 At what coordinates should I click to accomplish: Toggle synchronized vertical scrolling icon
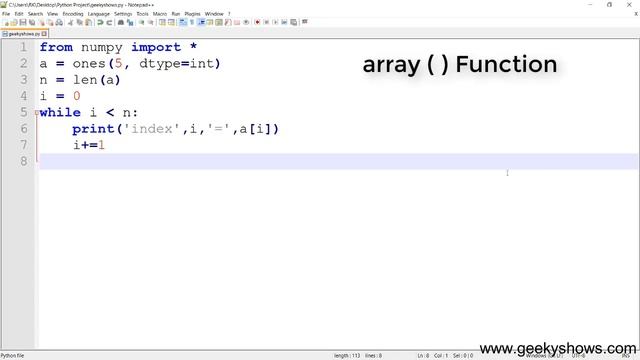coord(162,22)
